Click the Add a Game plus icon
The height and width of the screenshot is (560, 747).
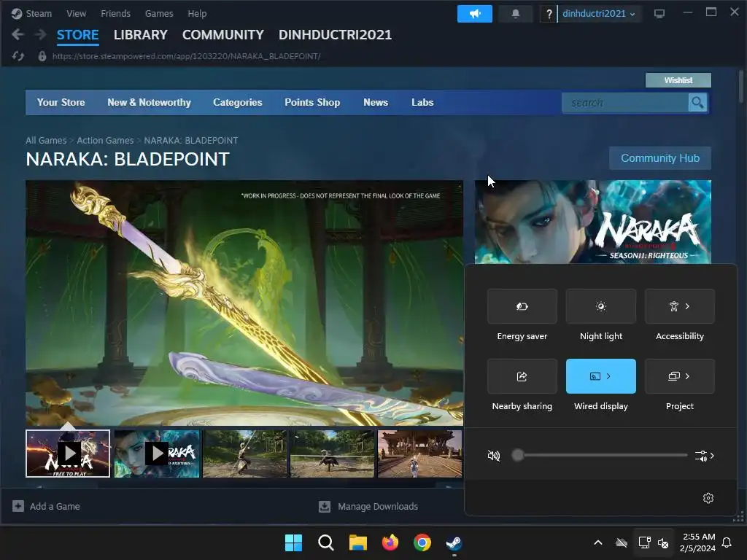coord(18,506)
